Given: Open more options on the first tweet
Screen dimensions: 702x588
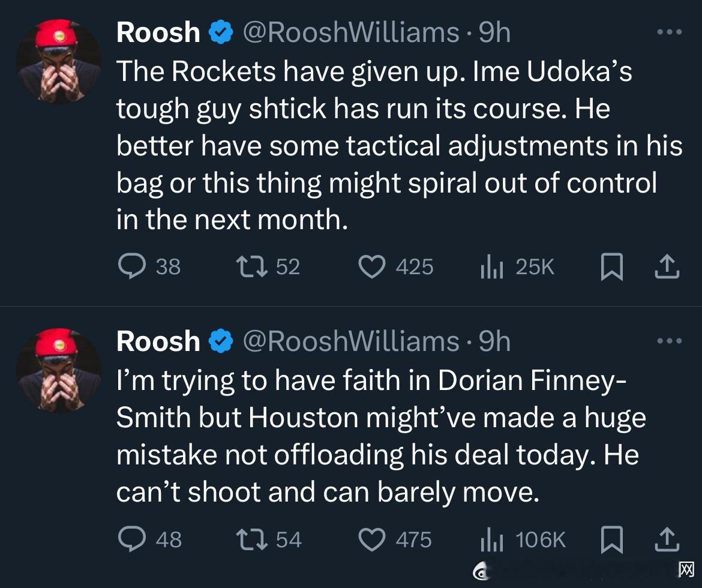Looking at the screenshot, I should pos(669,32).
